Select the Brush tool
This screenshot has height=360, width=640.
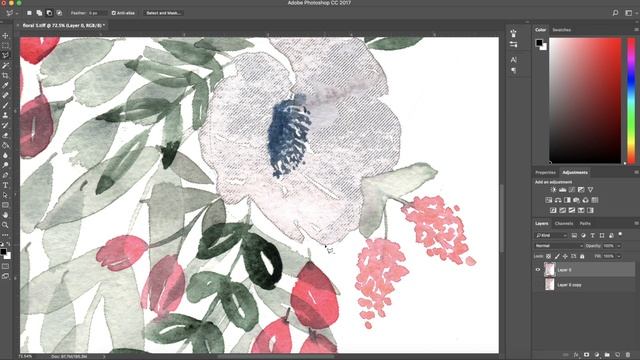click(5, 105)
